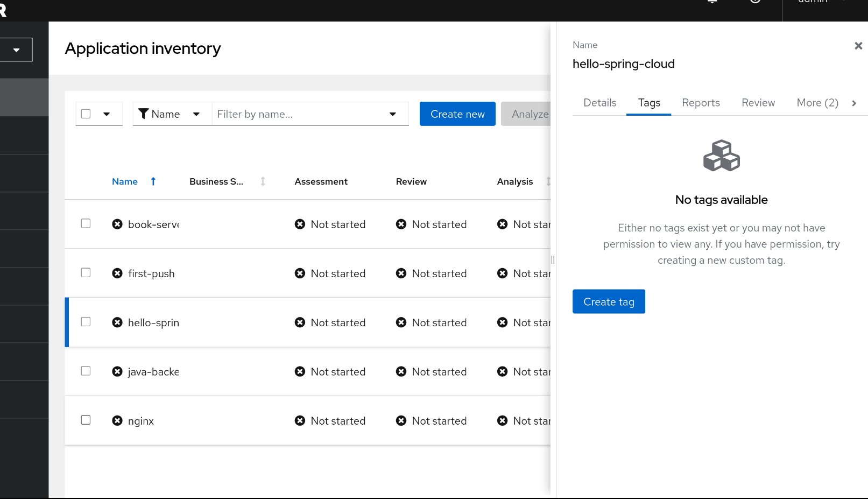Click the Create new button
Viewport: 868px width, 499px height.
point(457,114)
